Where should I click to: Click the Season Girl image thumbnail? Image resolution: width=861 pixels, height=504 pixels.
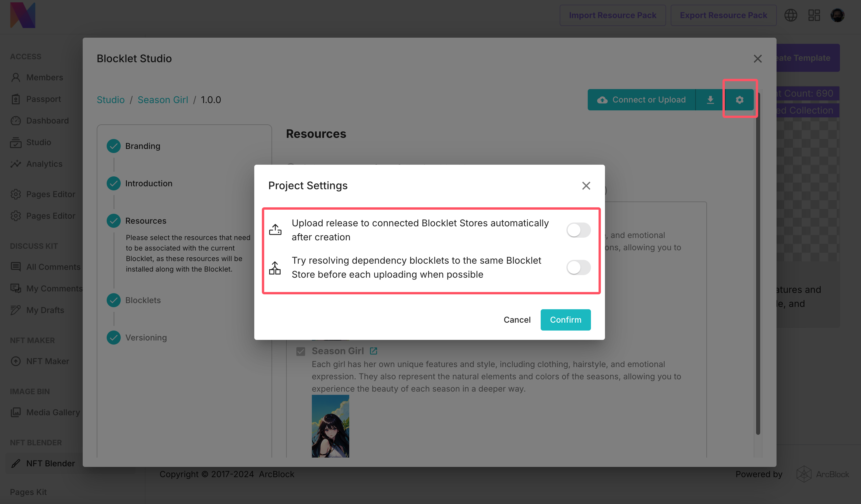point(330,426)
